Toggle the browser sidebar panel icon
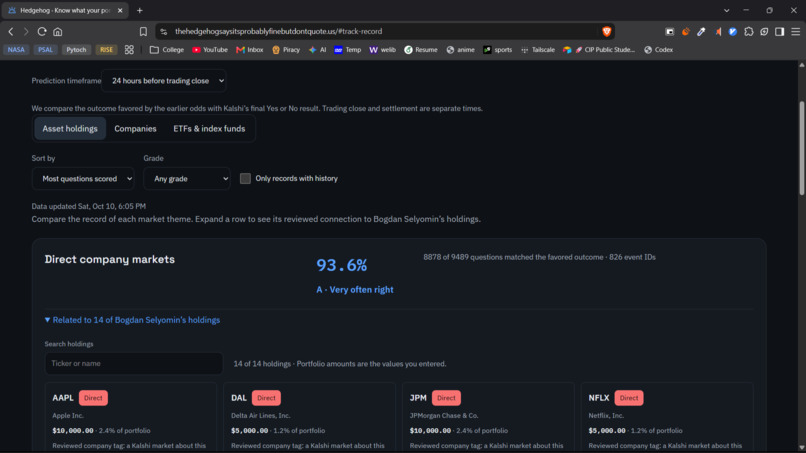806x453 pixels. [780, 31]
